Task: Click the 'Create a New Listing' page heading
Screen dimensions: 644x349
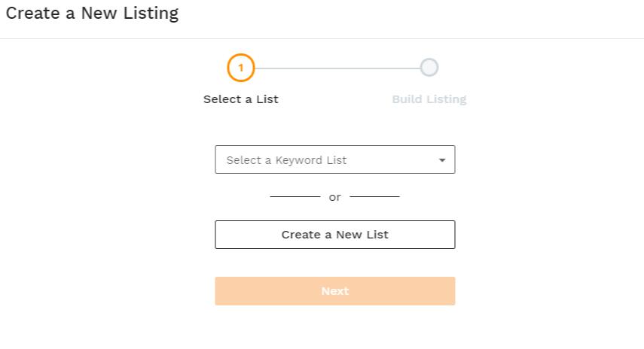Action: tap(93, 14)
